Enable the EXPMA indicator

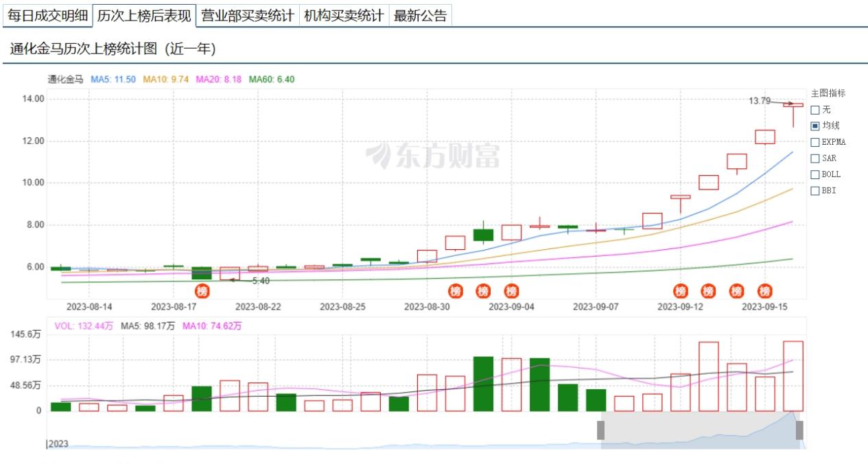(x=815, y=142)
